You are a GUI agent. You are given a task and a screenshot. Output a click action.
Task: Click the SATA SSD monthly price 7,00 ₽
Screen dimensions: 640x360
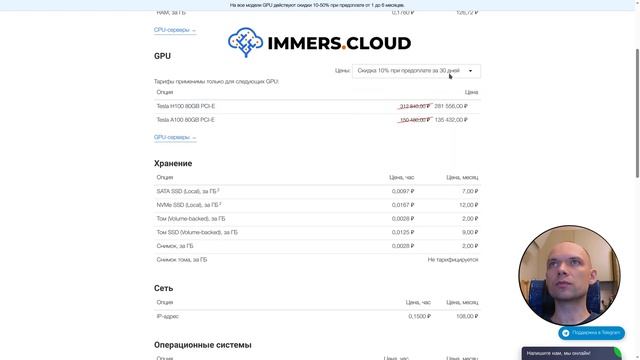470,191
